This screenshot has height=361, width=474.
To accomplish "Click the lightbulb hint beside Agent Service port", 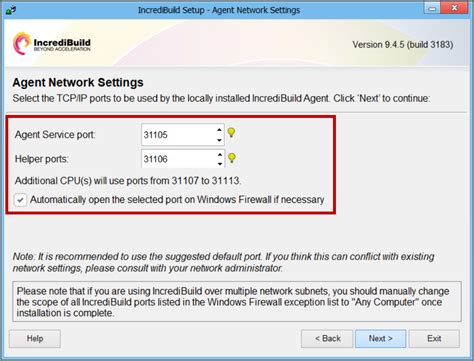I will coord(231,133).
